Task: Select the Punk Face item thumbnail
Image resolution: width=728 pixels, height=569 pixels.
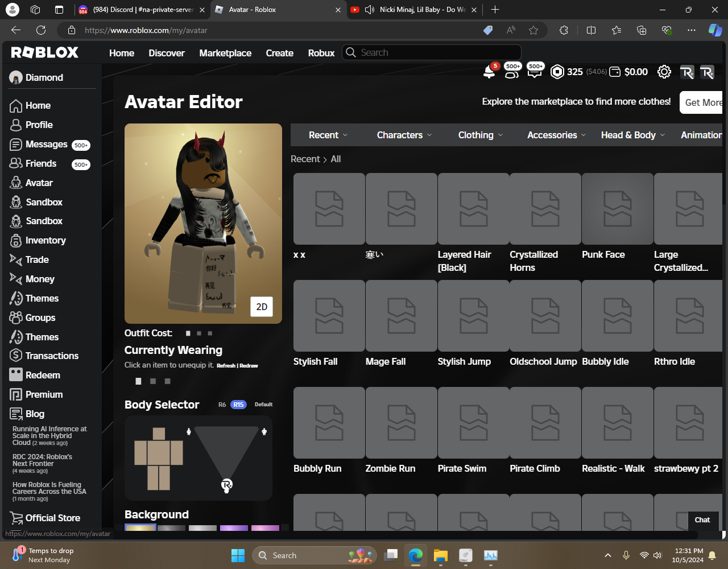Action: click(618, 209)
